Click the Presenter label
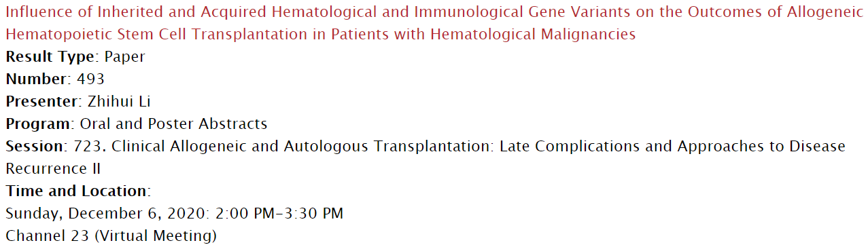This screenshot has width=868, height=245. click(43, 101)
